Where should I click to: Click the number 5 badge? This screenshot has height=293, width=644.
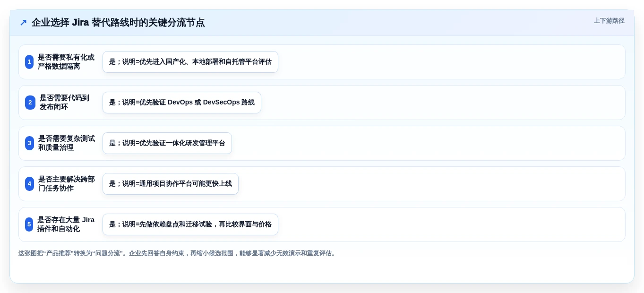29,224
